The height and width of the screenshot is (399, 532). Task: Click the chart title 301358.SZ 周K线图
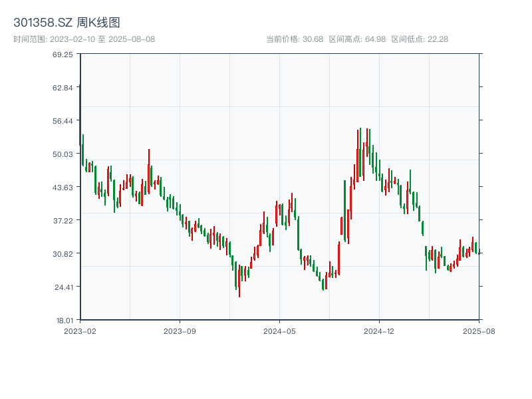(66, 23)
